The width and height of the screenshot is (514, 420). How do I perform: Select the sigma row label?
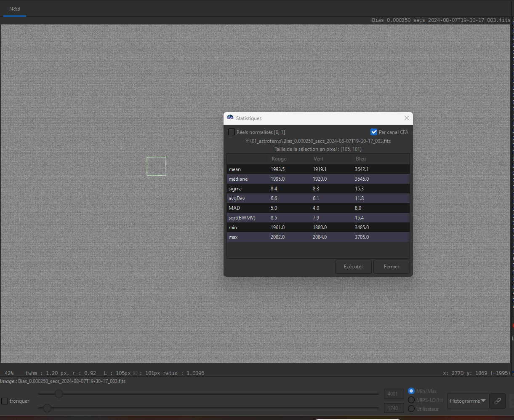click(x=235, y=189)
